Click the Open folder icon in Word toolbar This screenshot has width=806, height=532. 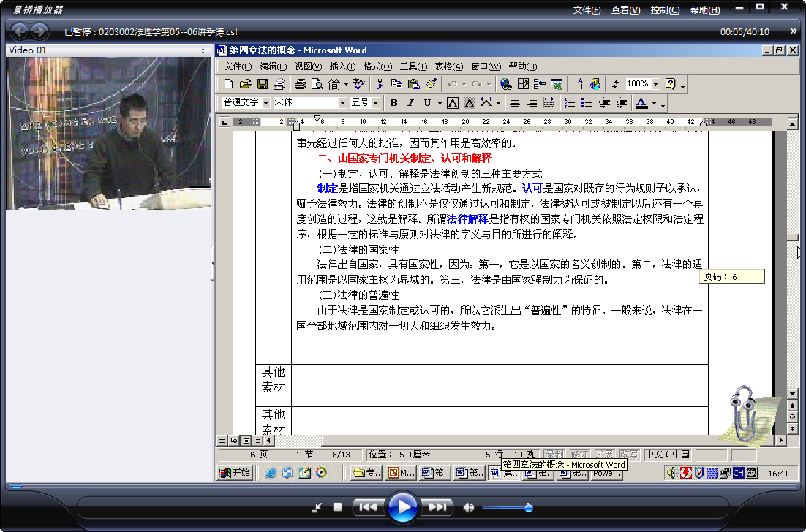(245, 84)
